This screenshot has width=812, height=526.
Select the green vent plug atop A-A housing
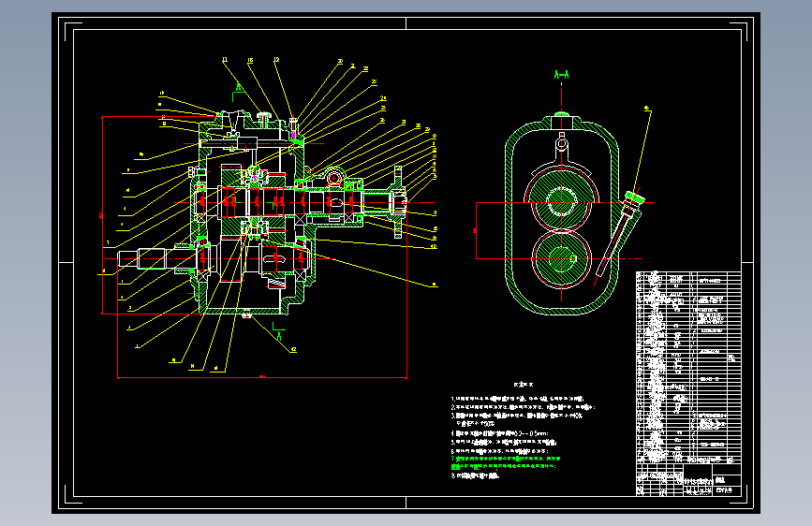(x=561, y=113)
